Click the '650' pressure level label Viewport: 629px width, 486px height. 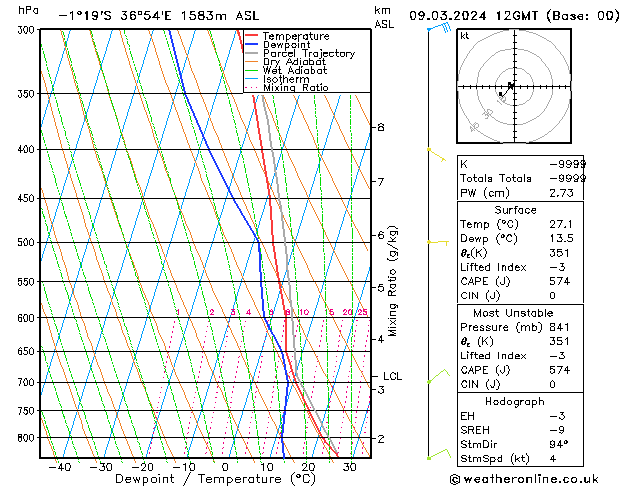coord(28,352)
